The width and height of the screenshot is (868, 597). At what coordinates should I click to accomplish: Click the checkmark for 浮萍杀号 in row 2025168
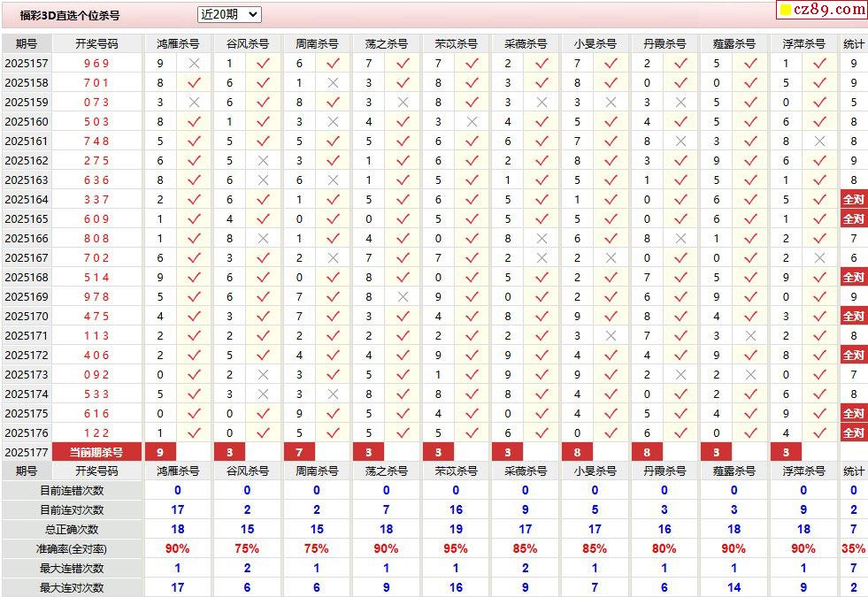tap(820, 277)
